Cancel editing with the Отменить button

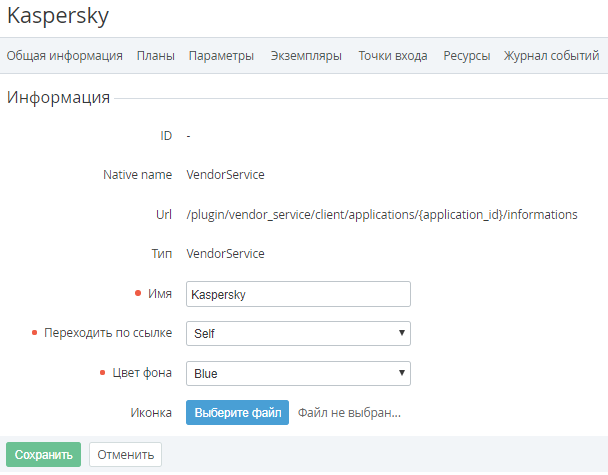[x=125, y=454]
